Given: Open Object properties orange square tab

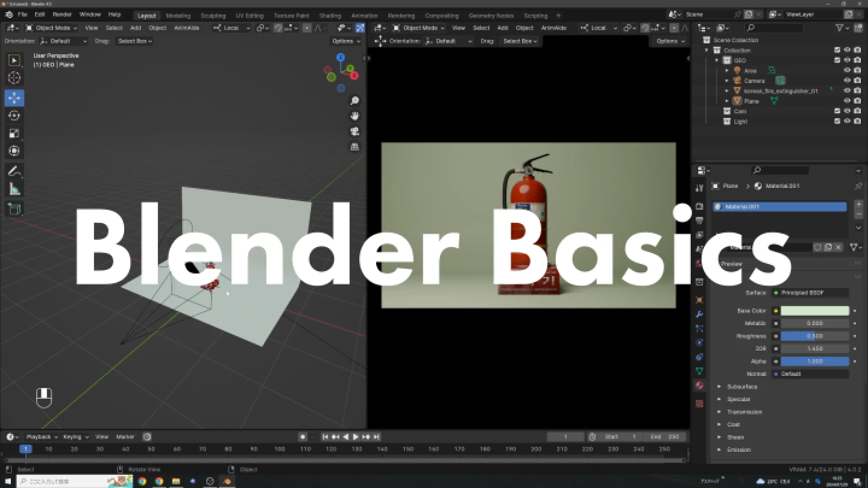Looking at the screenshot, I should pos(699,300).
